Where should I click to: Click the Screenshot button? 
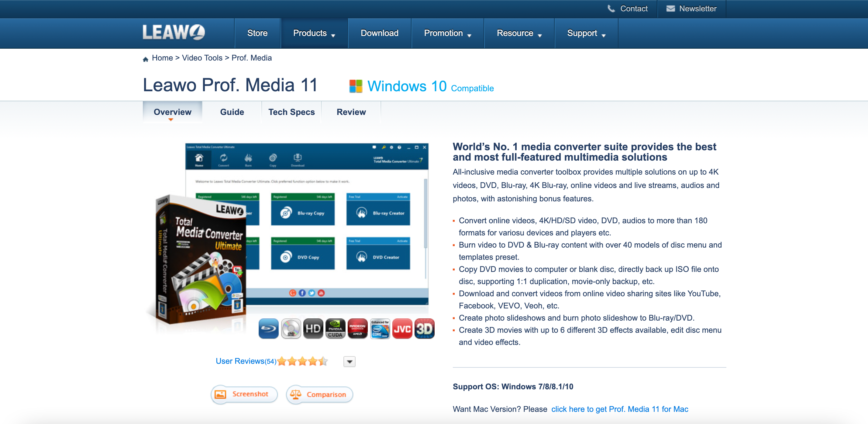(x=244, y=394)
